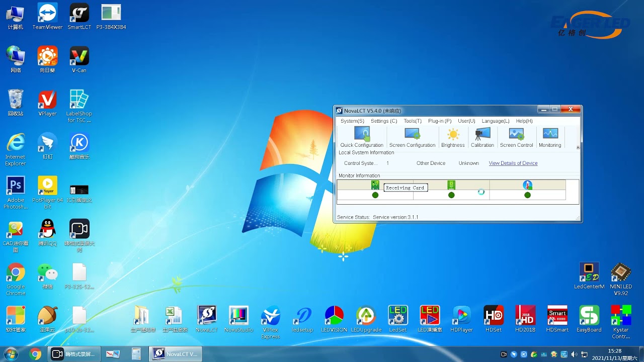Viewport: 644px width, 362px height.
Task: Select the SmartLCT desktop shortcut
Action: click(x=79, y=17)
